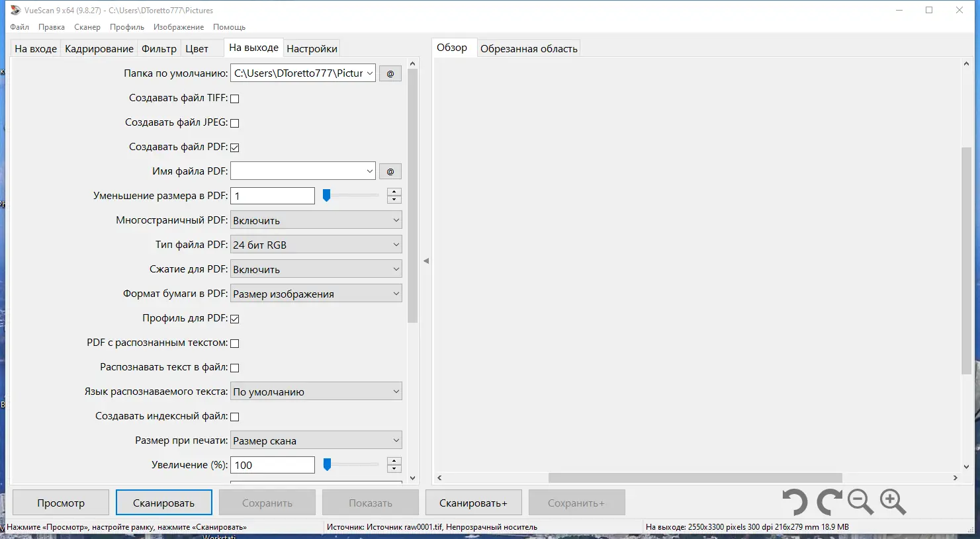Open the 'Папка по умолчанию' dropdown
The height and width of the screenshot is (539, 980).
[369, 73]
